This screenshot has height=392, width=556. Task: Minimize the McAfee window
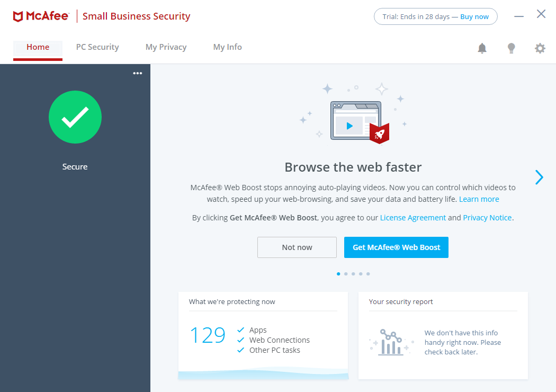click(519, 16)
